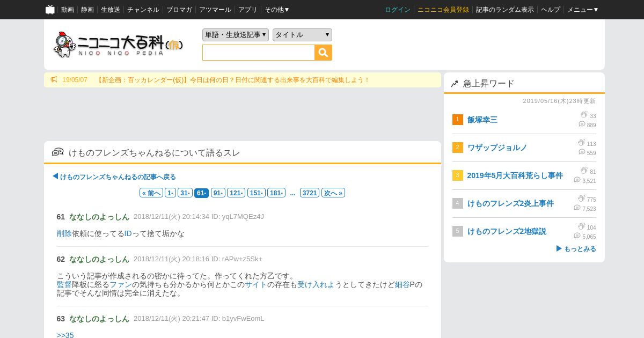
Task: Click the 細谷 link in post 62
Action: click(402, 284)
